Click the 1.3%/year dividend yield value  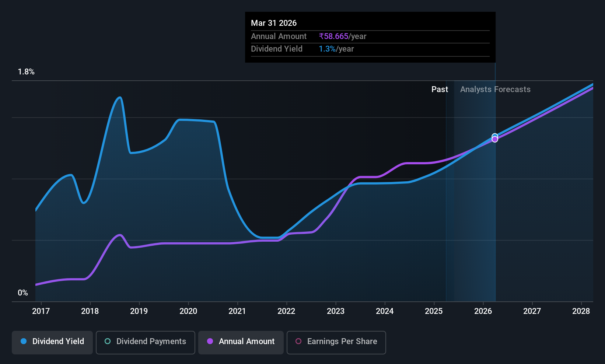tap(336, 49)
